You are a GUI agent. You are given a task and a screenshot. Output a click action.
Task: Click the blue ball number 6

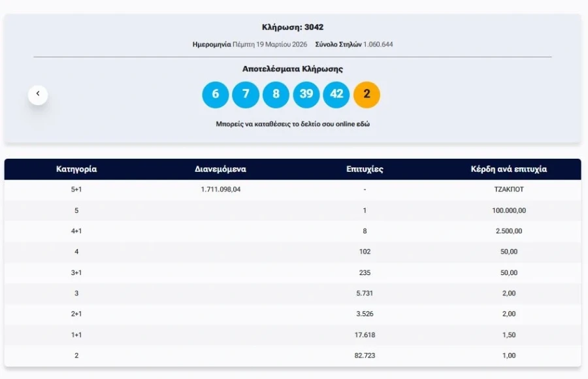pos(216,94)
